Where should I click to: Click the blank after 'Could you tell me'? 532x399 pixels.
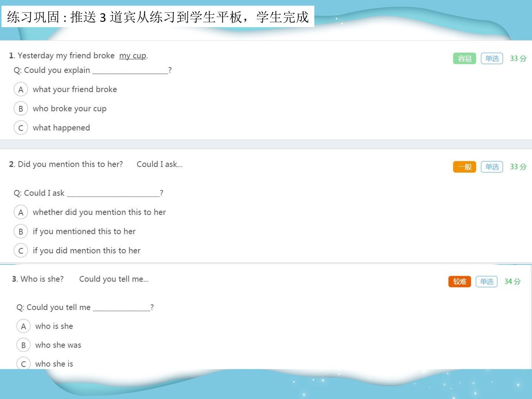[121, 307]
